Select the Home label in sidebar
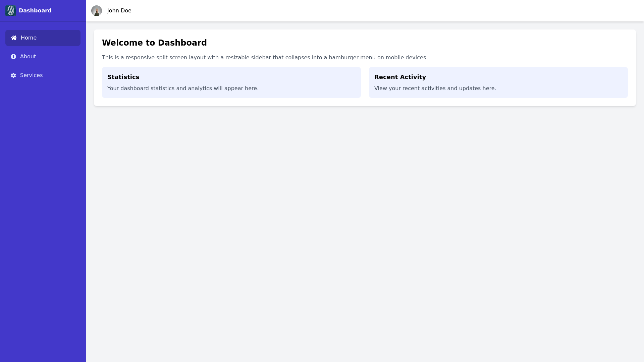 point(29,38)
